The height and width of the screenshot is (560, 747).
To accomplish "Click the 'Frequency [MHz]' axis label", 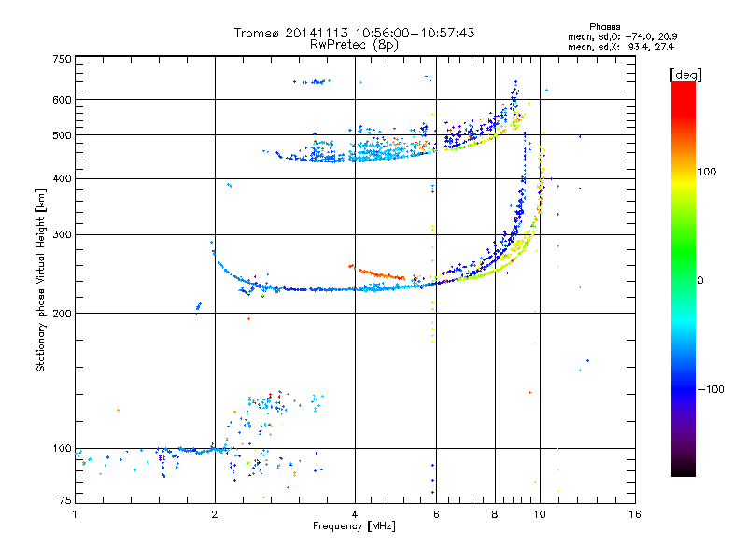I will pos(354,526).
